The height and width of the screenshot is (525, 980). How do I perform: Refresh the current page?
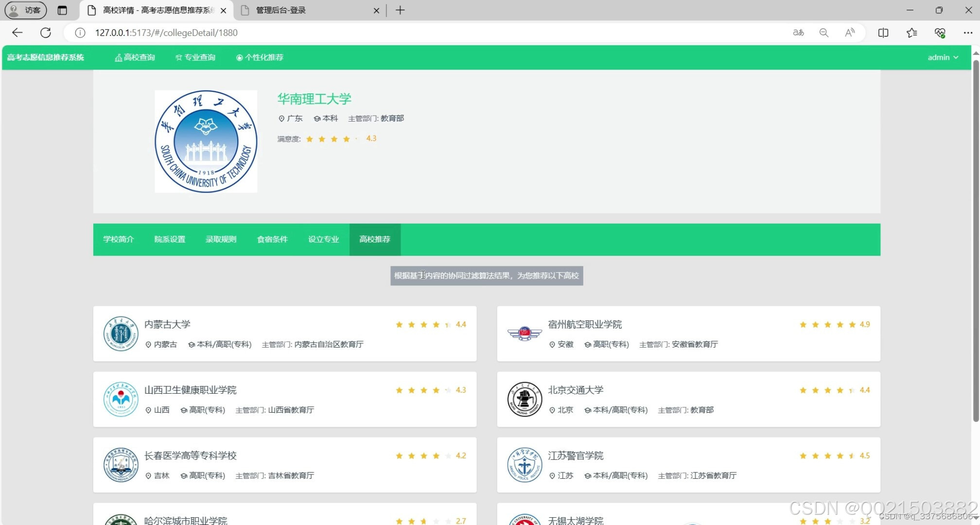click(46, 33)
